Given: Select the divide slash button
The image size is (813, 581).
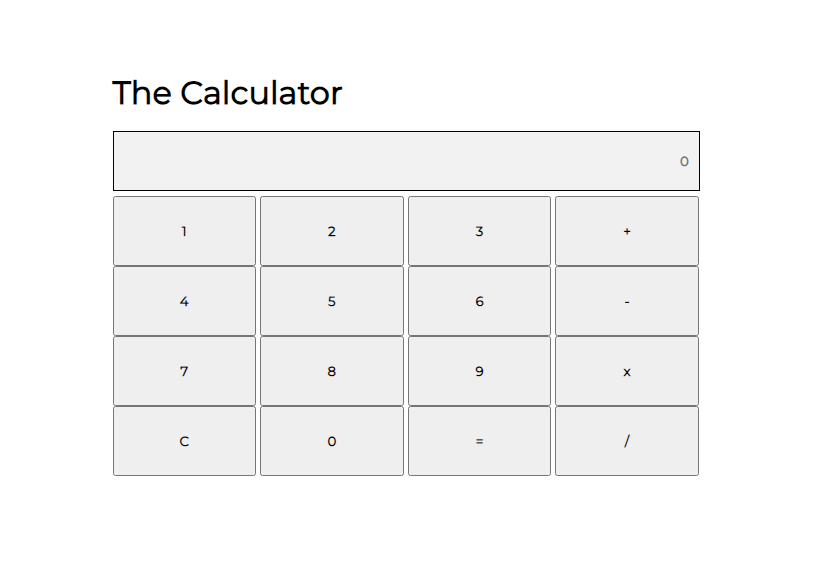Looking at the screenshot, I should pos(627,441).
